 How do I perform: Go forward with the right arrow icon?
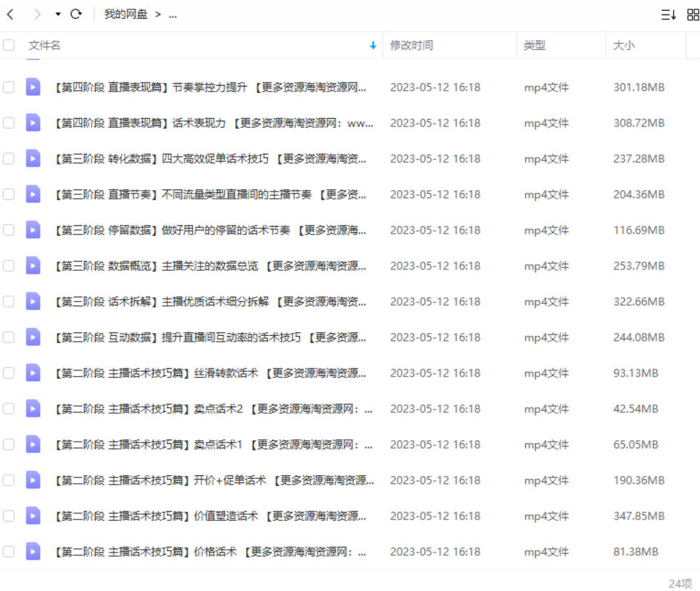pyautogui.click(x=37, y=15)
